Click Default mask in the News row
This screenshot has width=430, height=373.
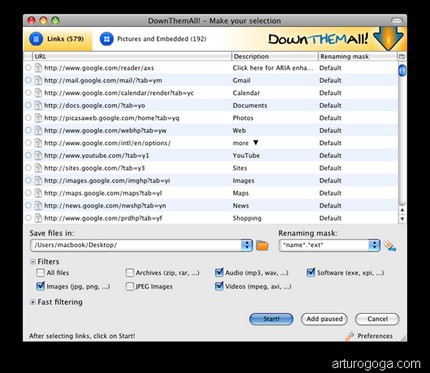pyautogui.click(x=330, y=206)
